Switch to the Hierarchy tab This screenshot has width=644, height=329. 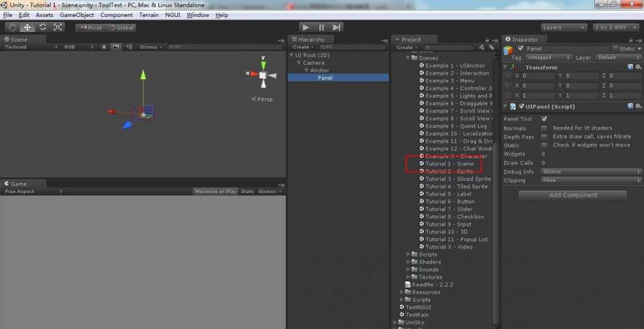(x=311, y=40)
